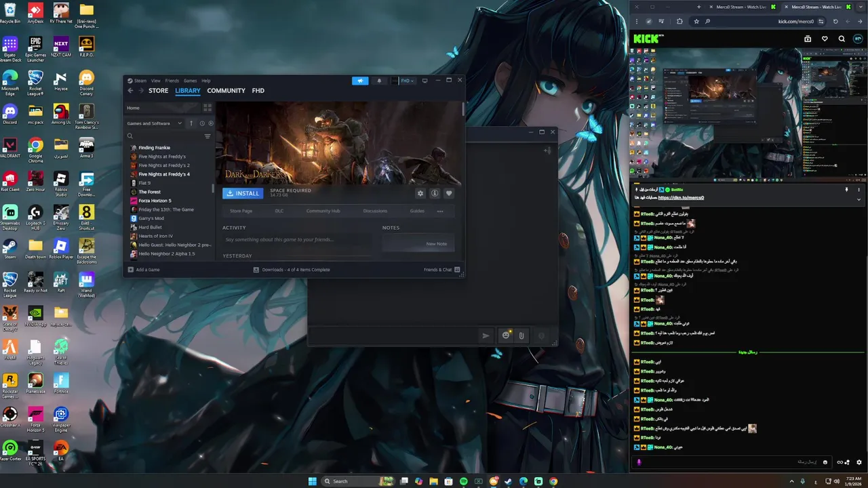The width and height of the screenshot is (868, 488).
Task: Open the Discussions link
Action: 375,211
